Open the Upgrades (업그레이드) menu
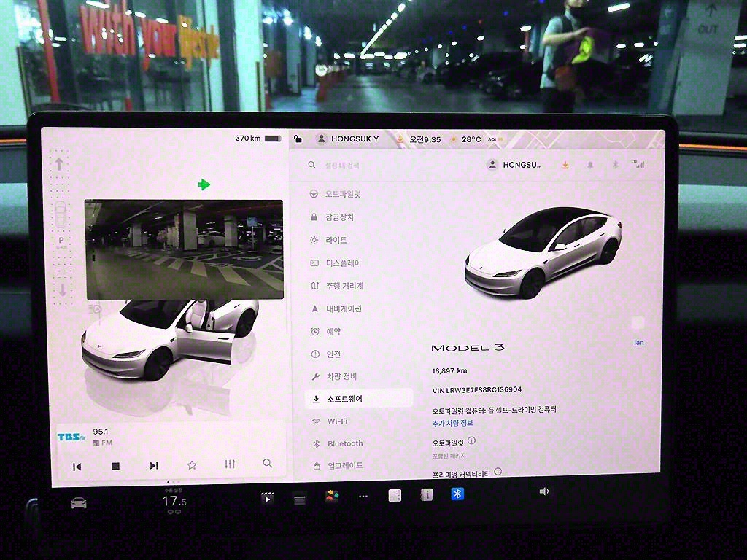The width and height of the screenshot is (747, 560). coord(338,466)
